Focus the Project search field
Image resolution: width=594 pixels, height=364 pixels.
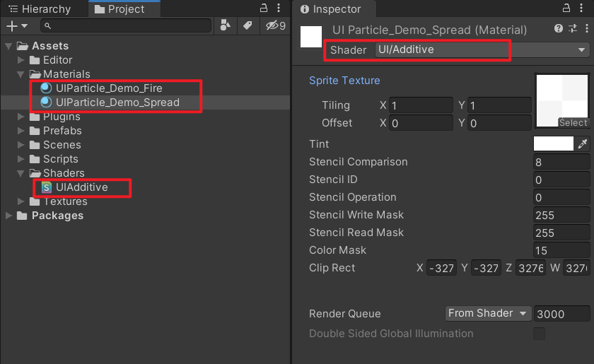point(126,25)
